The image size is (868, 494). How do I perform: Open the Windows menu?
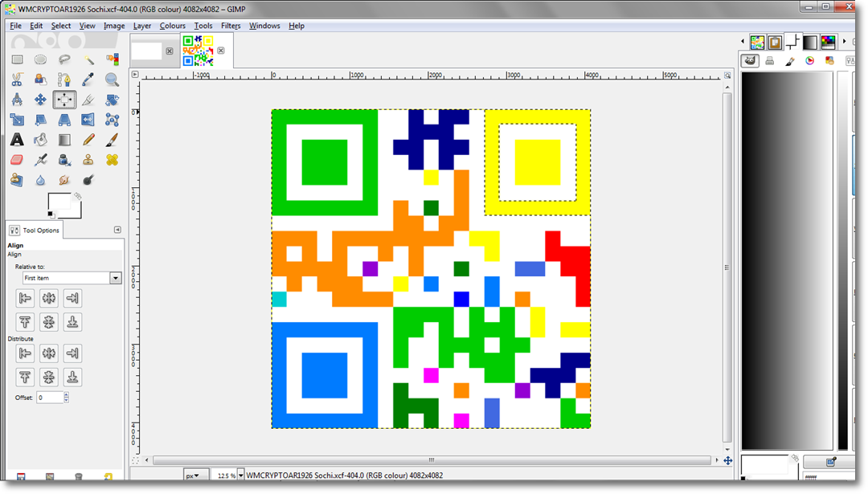[264, 26]
